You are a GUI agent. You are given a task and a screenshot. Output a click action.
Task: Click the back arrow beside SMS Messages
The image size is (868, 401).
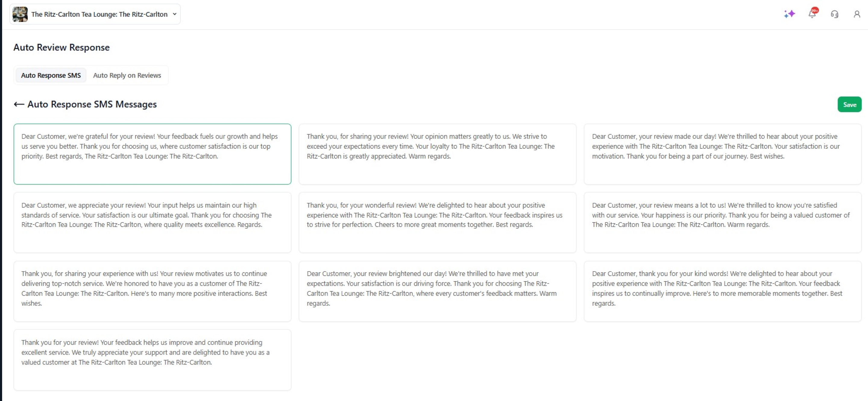pyautogui.click(x=19, y=104)
